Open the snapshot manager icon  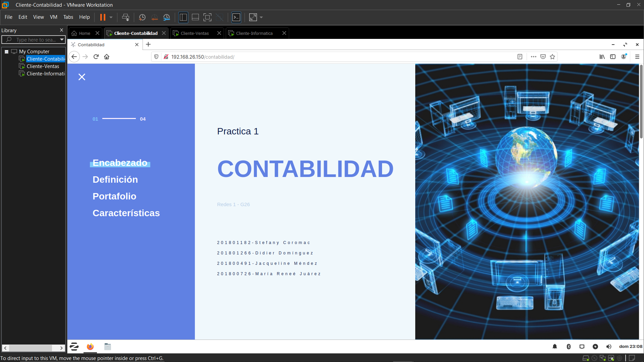(167, 17)
